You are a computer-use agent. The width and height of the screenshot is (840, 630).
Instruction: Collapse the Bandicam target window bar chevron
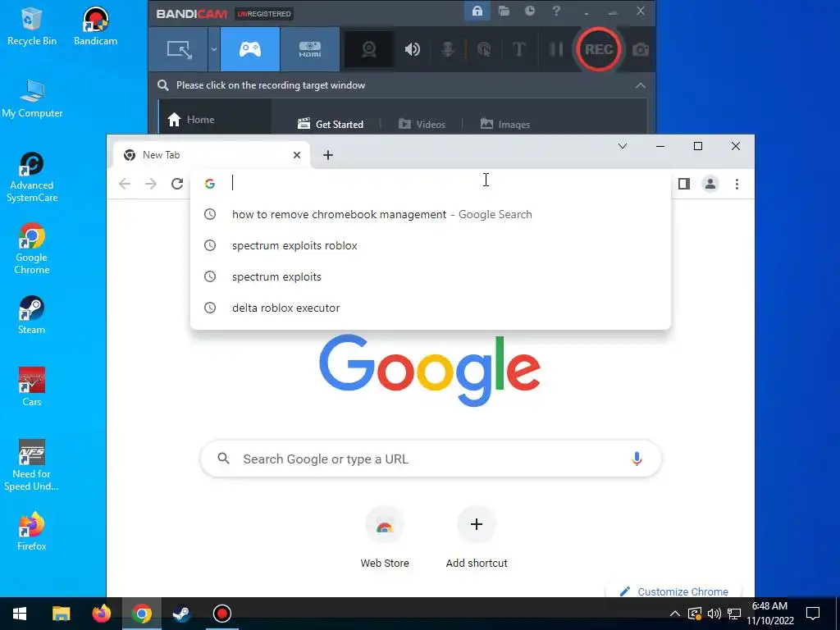click(x=640, y=85)
